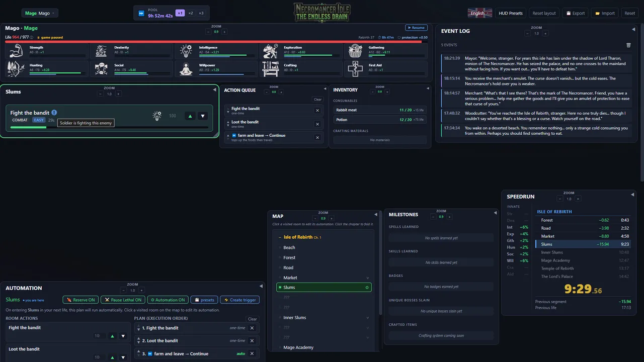Expand the Market room chevron in the map
Viewport: 644px width, 362px height.
[368, 278]
